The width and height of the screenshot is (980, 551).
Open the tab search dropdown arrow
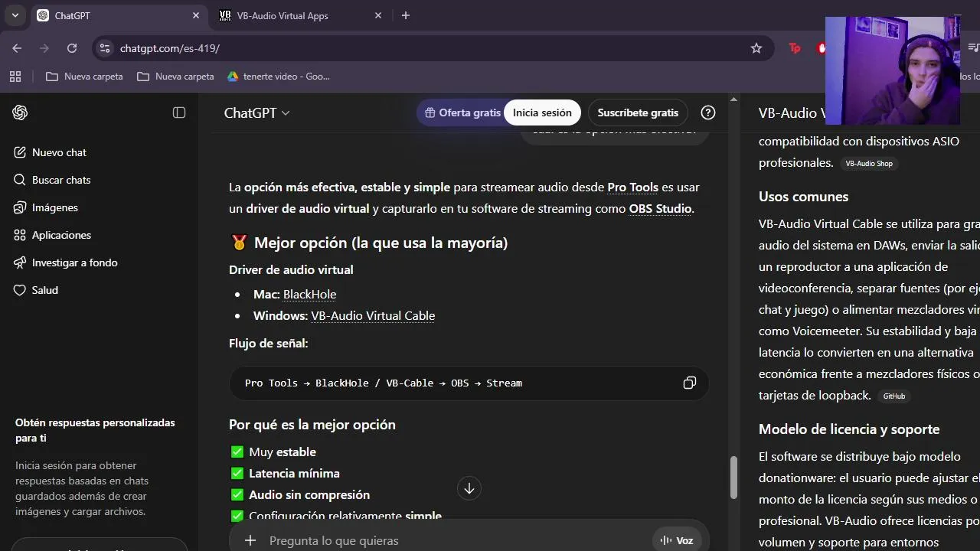[15, 15]
